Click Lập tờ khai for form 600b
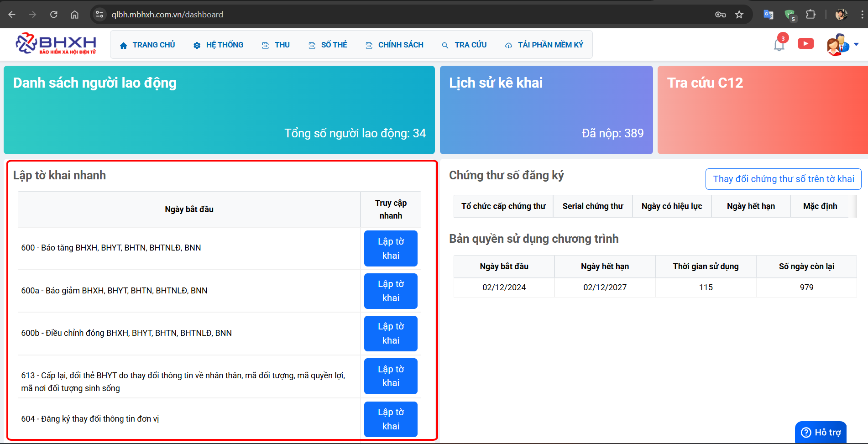This screenshot has width=868, height=444. tap(391, 334)
